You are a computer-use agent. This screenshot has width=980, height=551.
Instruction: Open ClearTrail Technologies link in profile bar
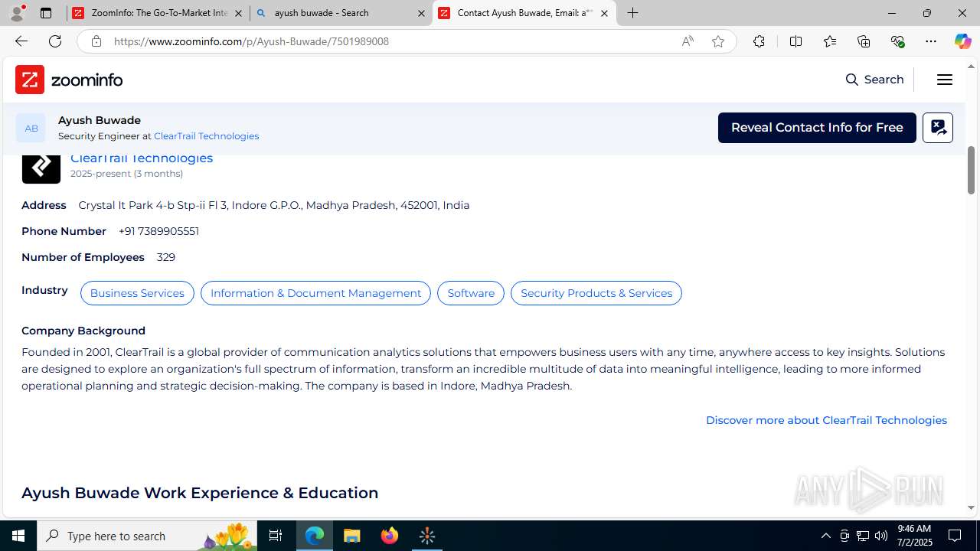click(206, 136)
